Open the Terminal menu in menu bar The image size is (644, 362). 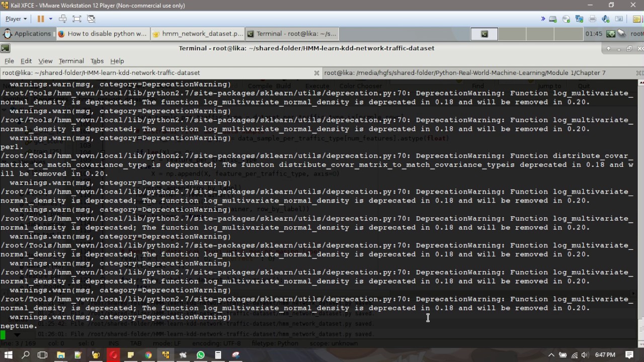point(71,61)
